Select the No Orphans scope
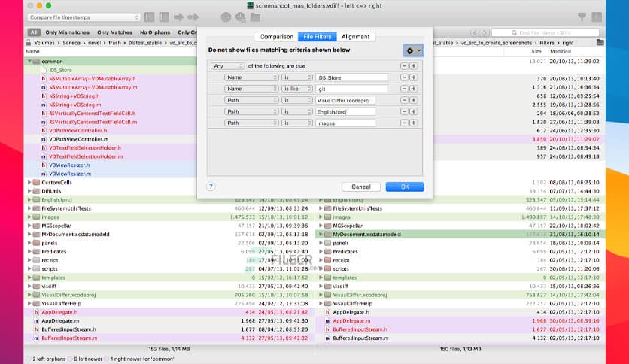The width and height of the screenshot is (629, 364). point(155,32)
